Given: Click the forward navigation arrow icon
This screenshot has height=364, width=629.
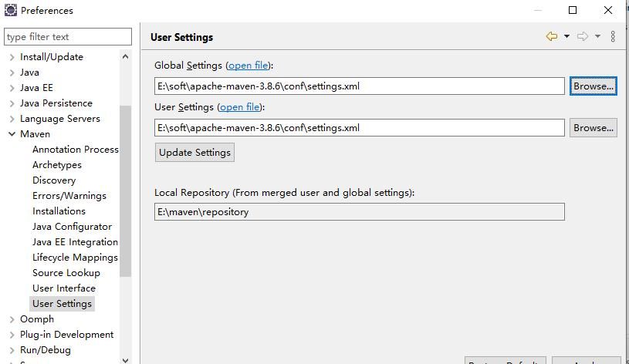Looking at the screenshot, I should point(583,36).
